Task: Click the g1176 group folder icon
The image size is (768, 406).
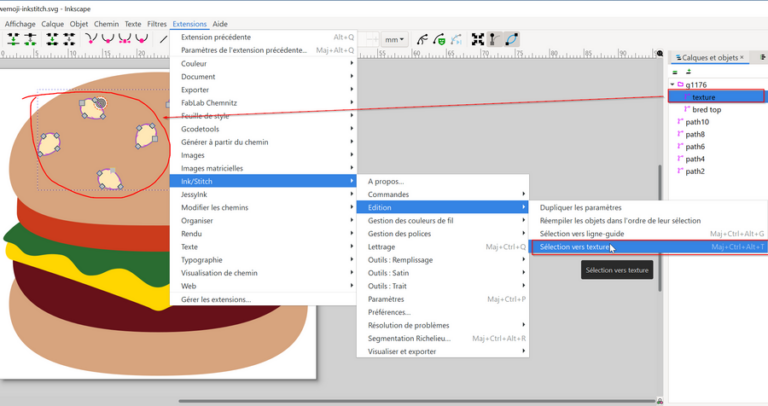Action: (x=680, y=85)
